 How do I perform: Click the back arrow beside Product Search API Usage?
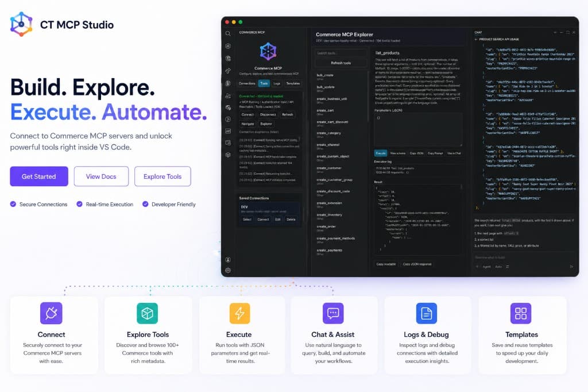(x=476, y=39)
